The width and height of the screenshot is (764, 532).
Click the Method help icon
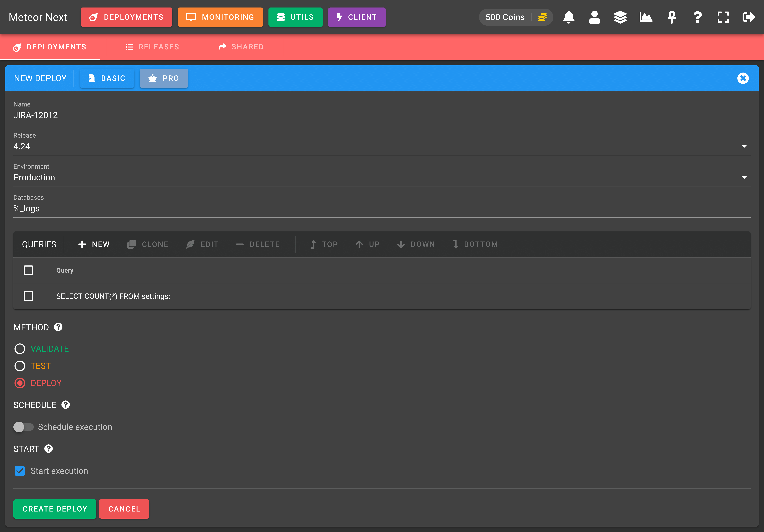(x=58, y=327)
